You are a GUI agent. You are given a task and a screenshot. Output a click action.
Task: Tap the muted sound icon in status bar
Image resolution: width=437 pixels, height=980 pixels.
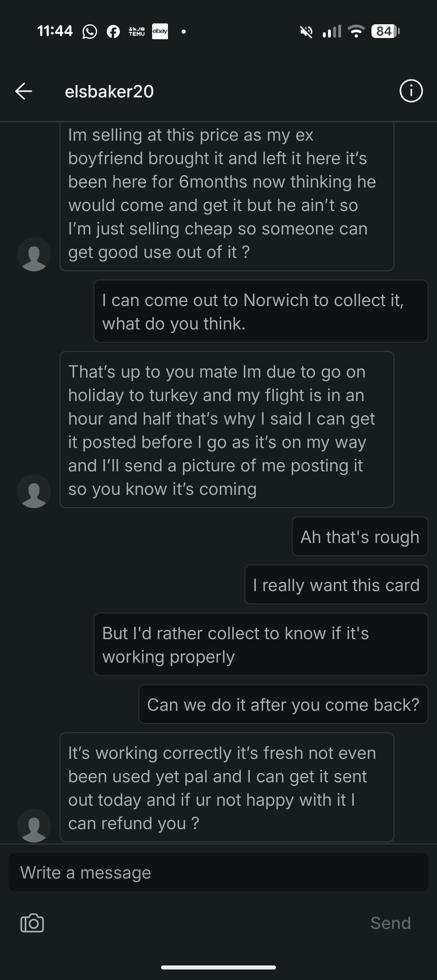306,32
